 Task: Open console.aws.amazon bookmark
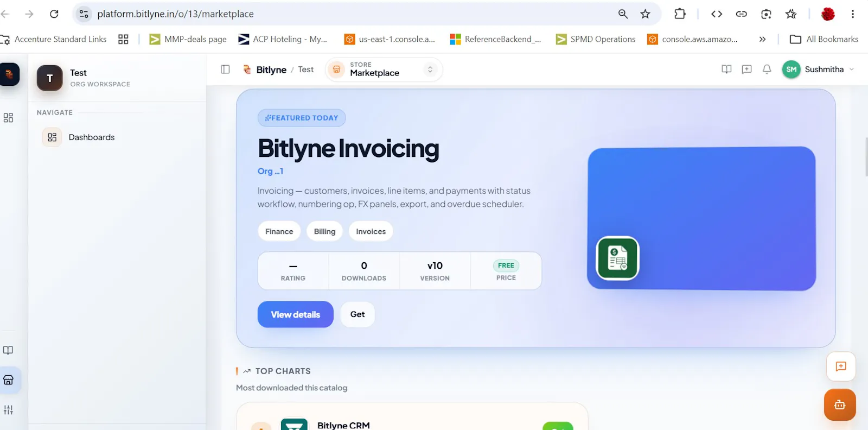(x=692, y=39)
